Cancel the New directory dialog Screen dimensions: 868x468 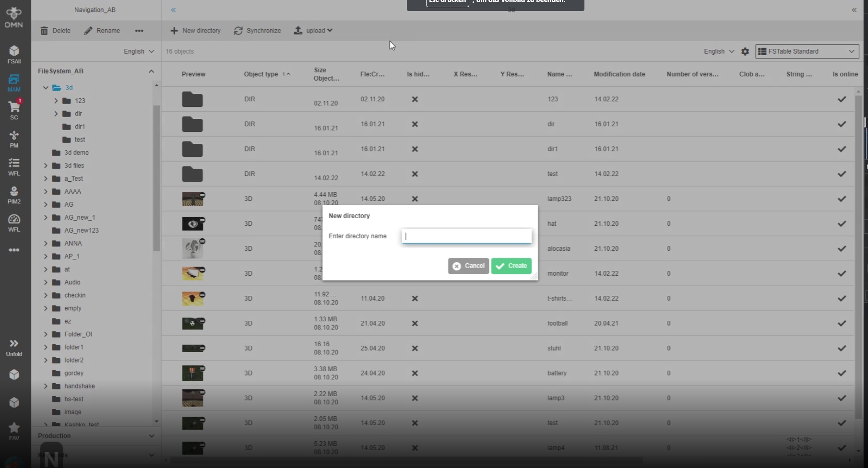pyautogui.click(x=468, y=266)
